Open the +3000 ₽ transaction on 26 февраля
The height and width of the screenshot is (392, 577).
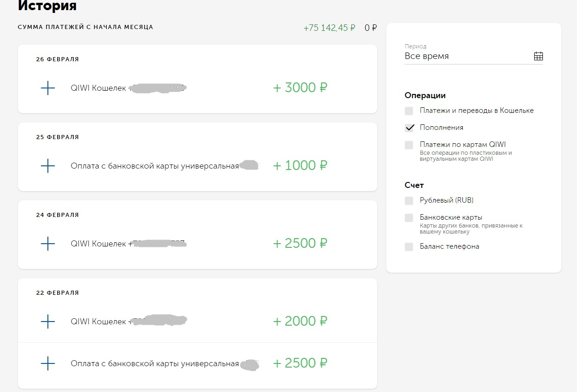pos(197,88)
